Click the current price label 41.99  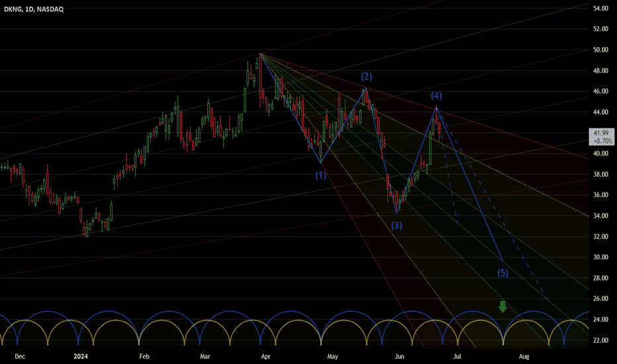tap(601, 133)
